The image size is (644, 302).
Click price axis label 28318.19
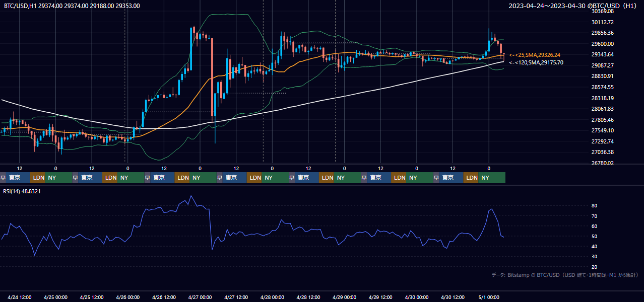coord(603,98)
